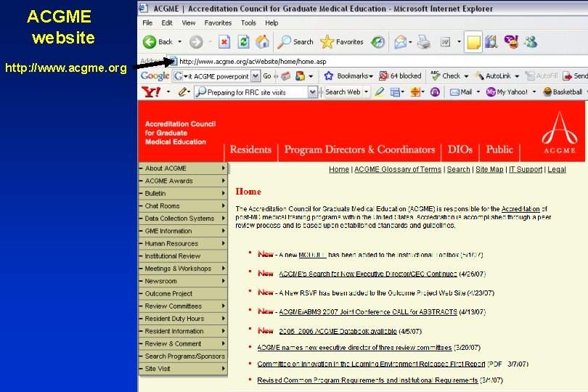Screen dimensions: 588x392
Task: Open Yahoo Mail from the toolbar
Action: (461, 92)
